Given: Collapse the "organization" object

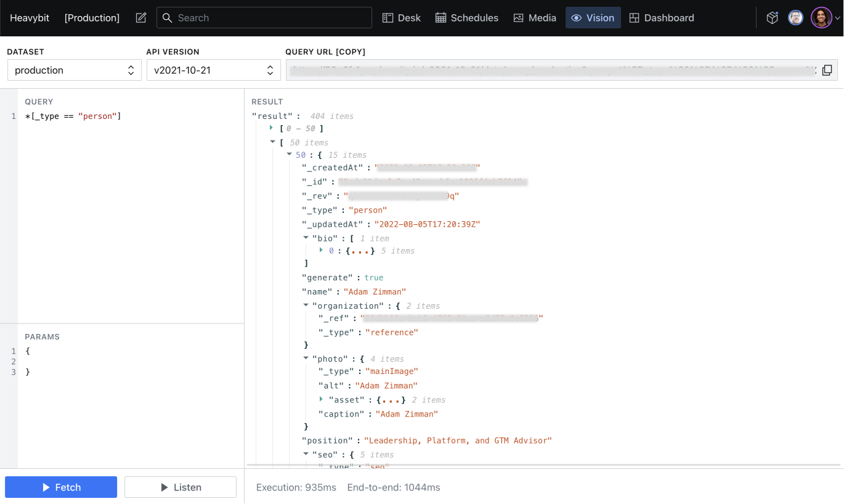Looking at the screenshot, I should click(306, 306).
